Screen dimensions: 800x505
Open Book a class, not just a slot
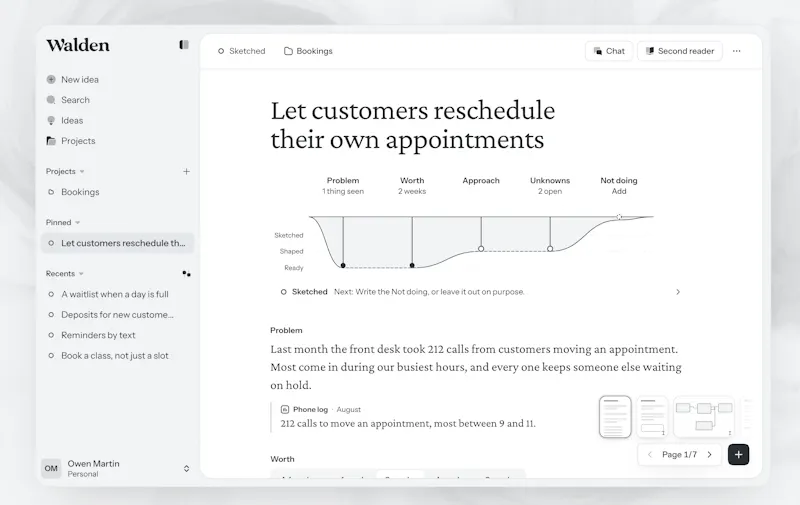click(115, 356)
